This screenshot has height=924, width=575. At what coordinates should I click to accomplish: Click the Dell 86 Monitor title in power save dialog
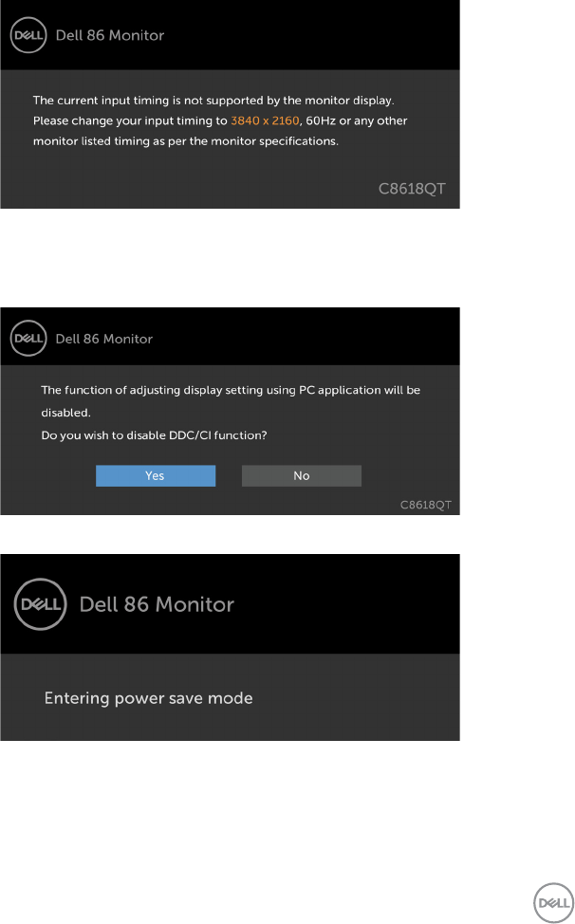(x=158, y=603)
